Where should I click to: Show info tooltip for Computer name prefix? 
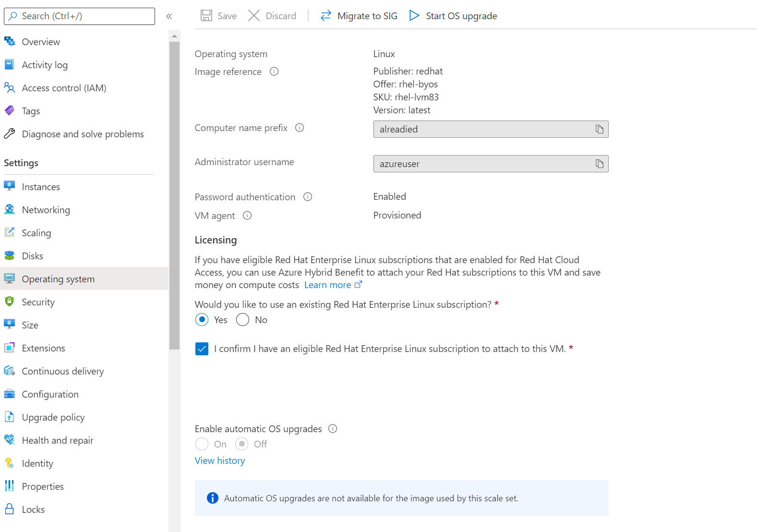pyautogui.click(x=300, y=128)
